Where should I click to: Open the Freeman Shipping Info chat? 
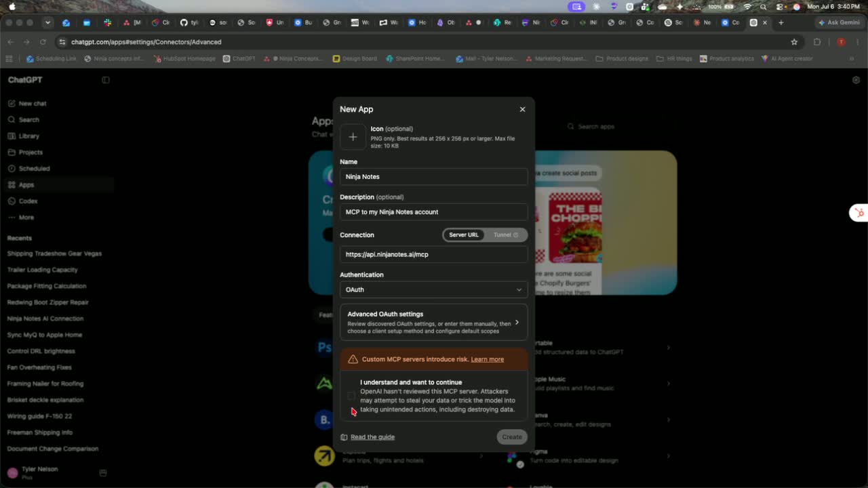(40, 432)
